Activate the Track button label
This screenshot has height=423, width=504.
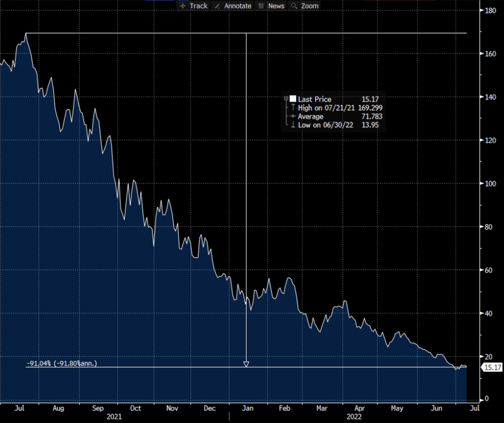[199, 6]
